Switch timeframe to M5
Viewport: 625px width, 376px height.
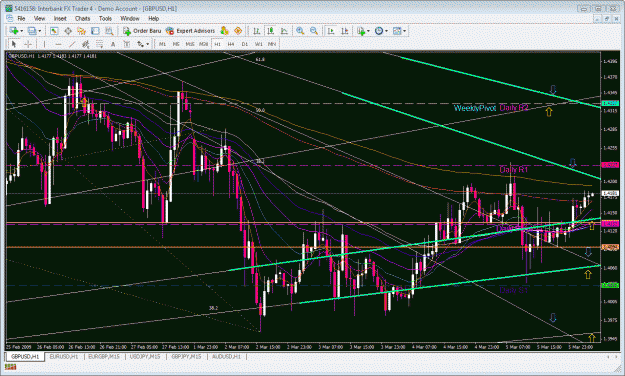[176, 44]
